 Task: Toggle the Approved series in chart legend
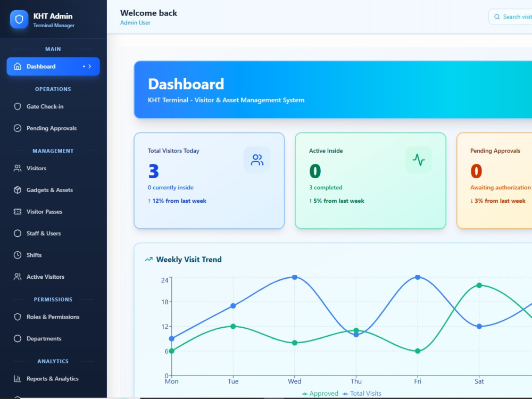coord(320,394)
